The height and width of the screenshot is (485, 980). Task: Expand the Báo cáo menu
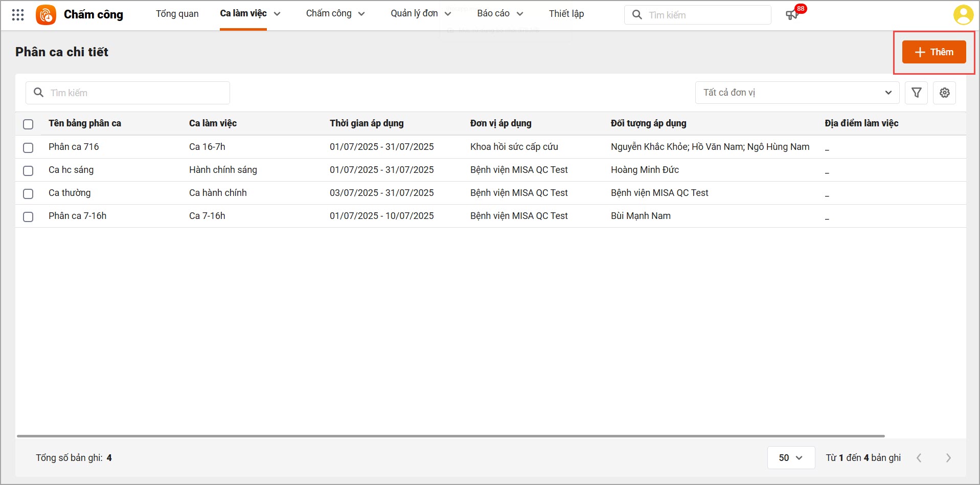(499, 14)
